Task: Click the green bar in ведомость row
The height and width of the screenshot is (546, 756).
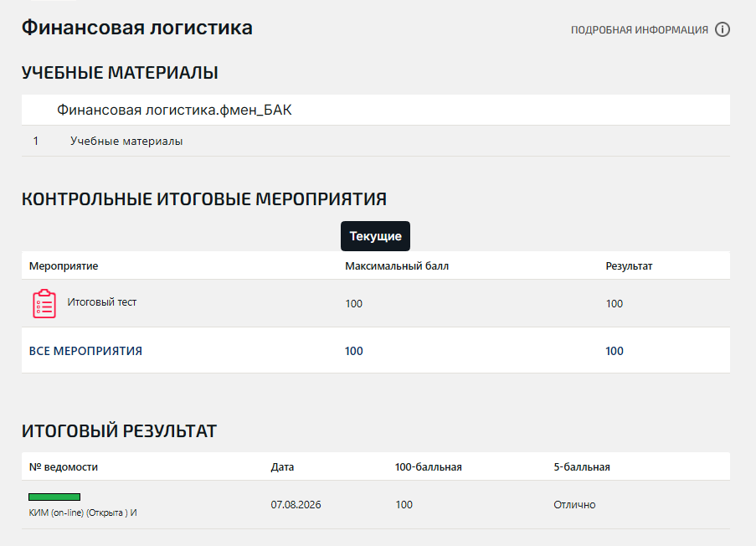Action: [x=54, y=497]
